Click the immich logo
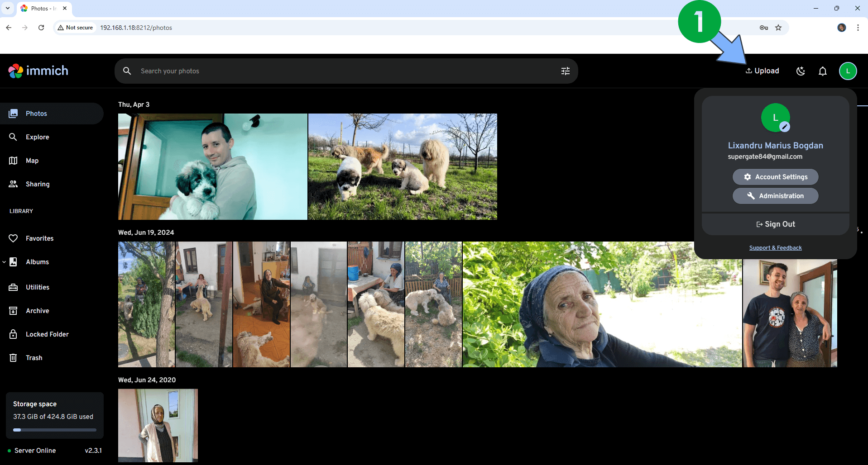This screenshot has width=868, height=465. 38,71
